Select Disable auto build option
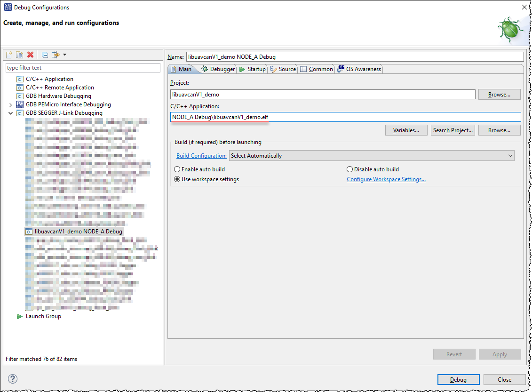532x392 pixels. (349, 169)
